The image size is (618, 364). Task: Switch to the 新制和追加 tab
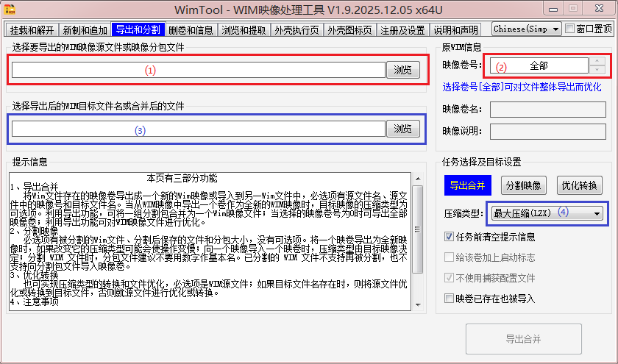85,30
